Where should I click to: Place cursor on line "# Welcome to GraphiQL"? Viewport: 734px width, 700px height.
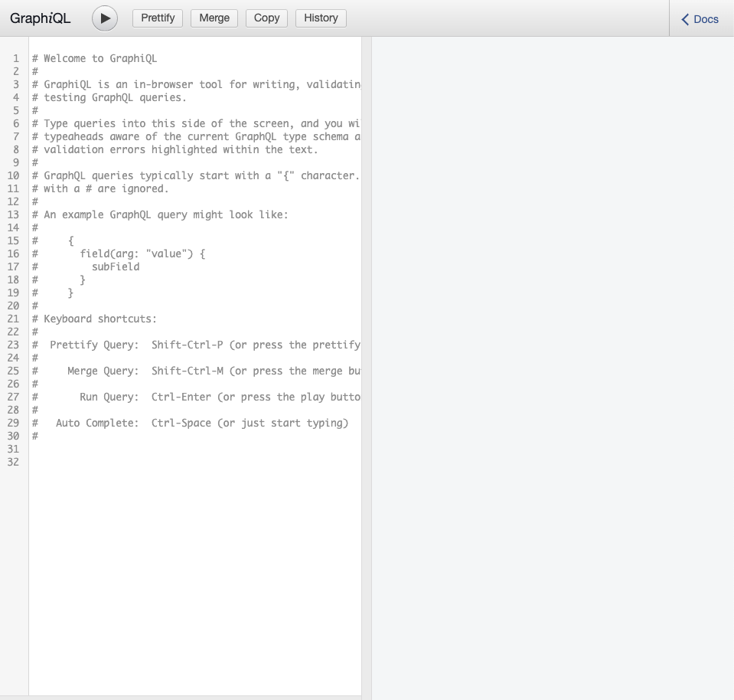coord(95,58)
